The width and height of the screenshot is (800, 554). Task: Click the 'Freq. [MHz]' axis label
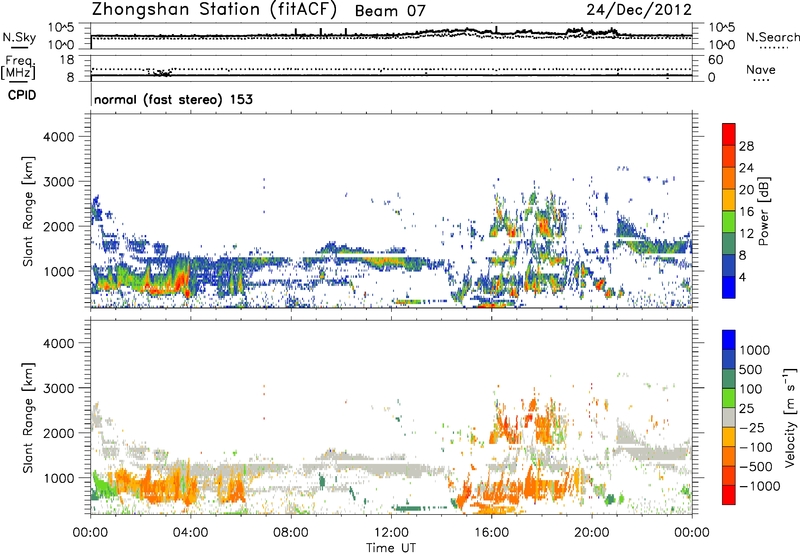tap(18, 68)
